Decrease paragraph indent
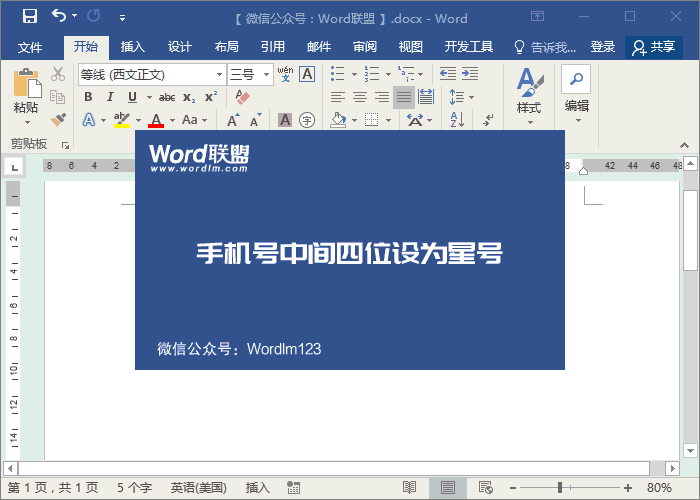700x500 pixels. 447,73
